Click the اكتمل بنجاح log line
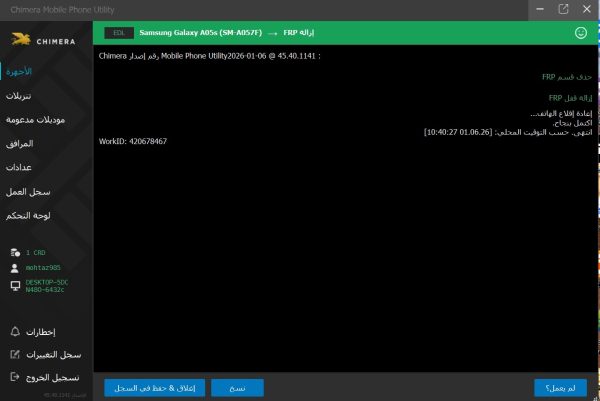This screenshot has height=401, width=600. tap(572, 123)
